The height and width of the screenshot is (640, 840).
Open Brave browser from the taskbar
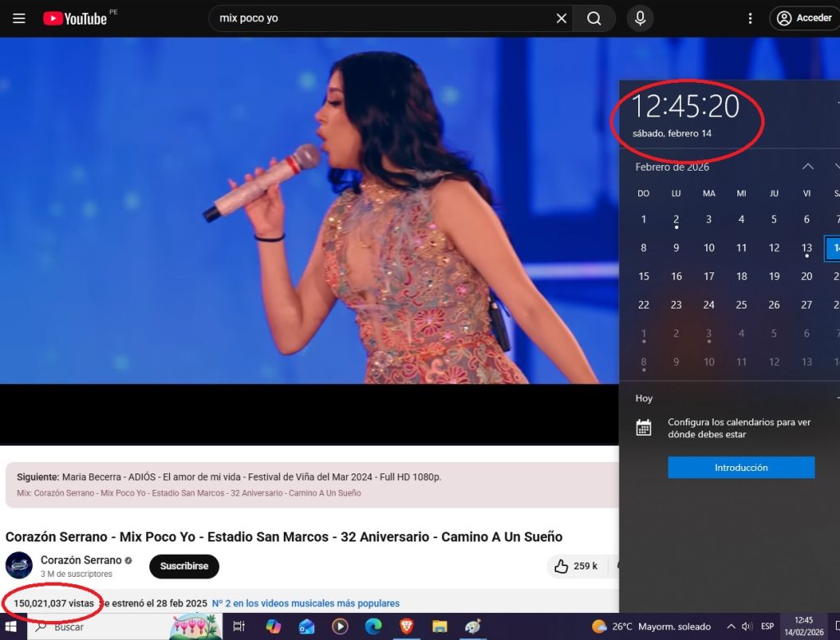(406, 627)
